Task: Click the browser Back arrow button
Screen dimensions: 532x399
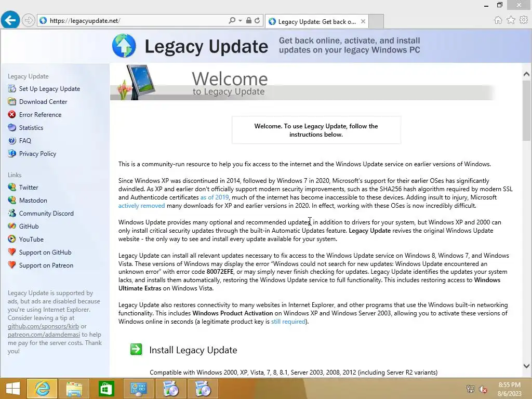Action: [x=10, y=20]
